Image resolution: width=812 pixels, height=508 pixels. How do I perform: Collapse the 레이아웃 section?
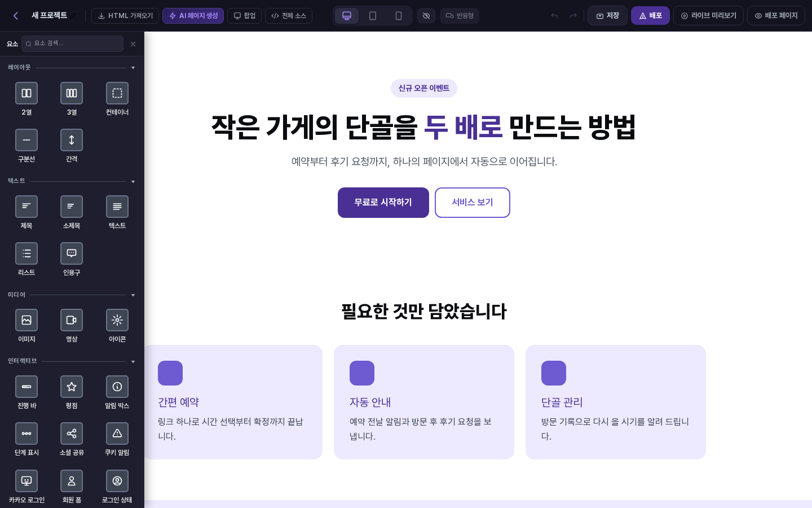133,68
